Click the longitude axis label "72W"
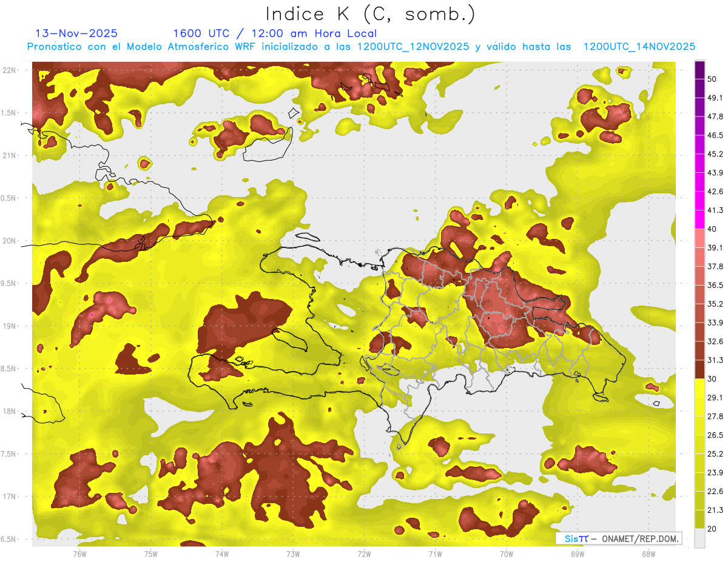Screen dimensions: 728x562 click(364, 554)
